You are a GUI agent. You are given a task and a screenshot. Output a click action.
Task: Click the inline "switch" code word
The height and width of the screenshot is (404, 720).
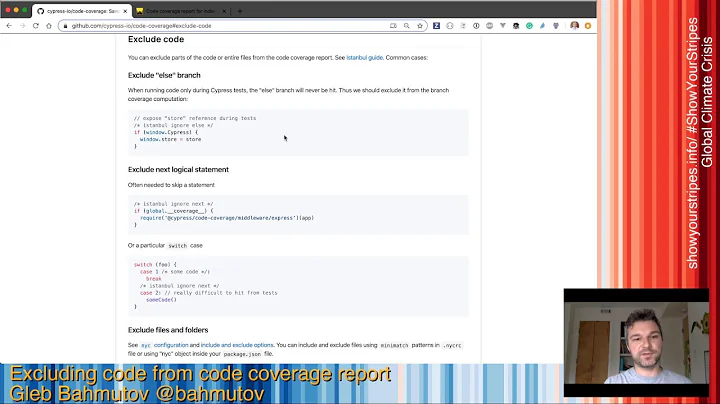[177, 246]
